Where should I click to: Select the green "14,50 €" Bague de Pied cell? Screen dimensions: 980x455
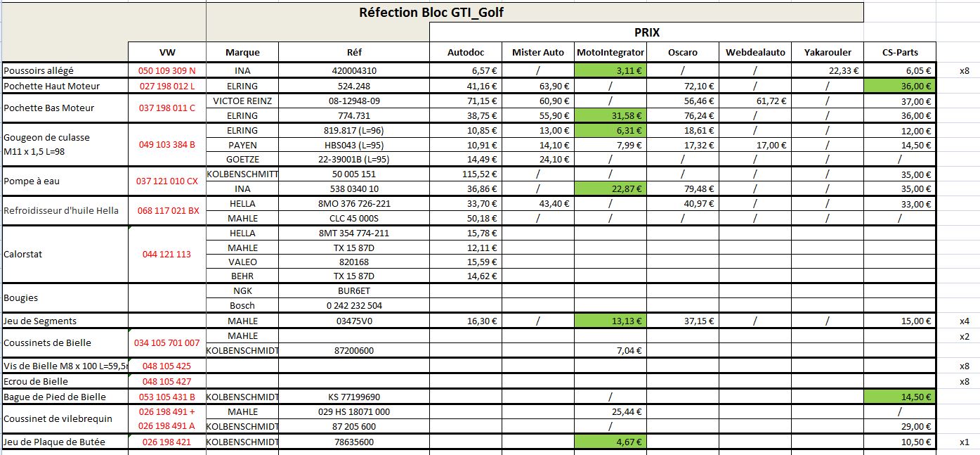(x=901, y=397)
